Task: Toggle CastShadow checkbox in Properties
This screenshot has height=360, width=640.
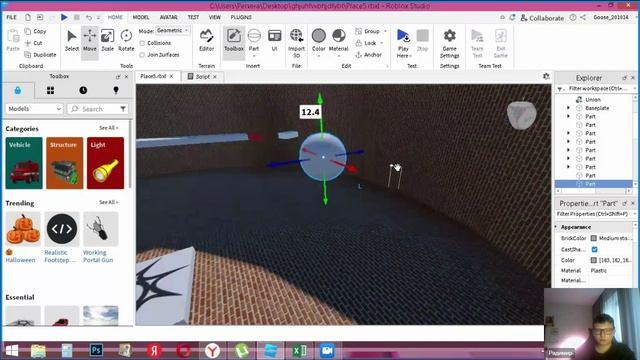Action: (594, 249)
